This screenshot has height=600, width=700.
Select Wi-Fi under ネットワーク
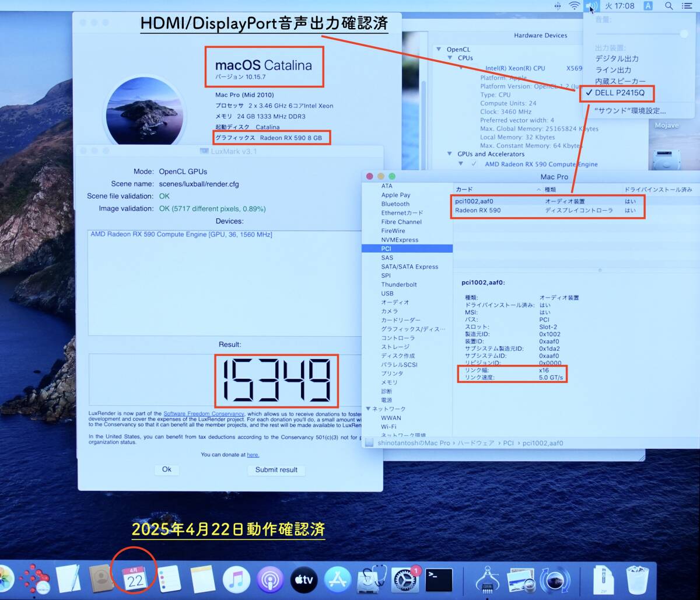[x=388, y=427]
